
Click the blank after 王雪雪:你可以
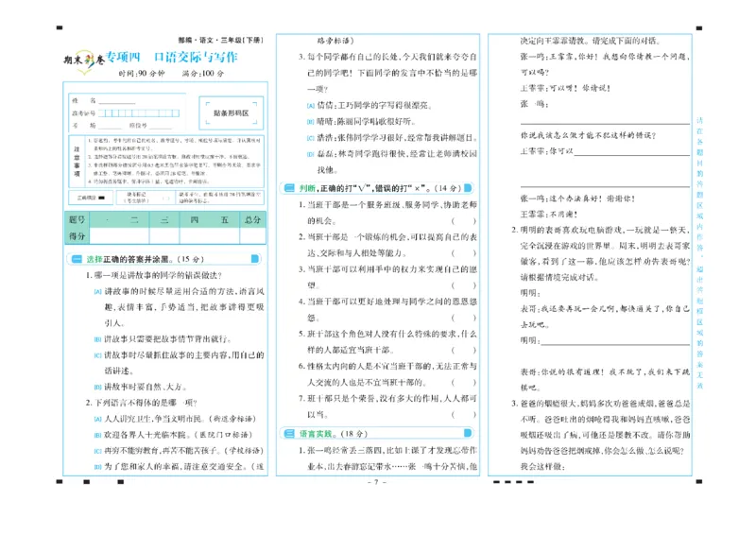point(632,153)
